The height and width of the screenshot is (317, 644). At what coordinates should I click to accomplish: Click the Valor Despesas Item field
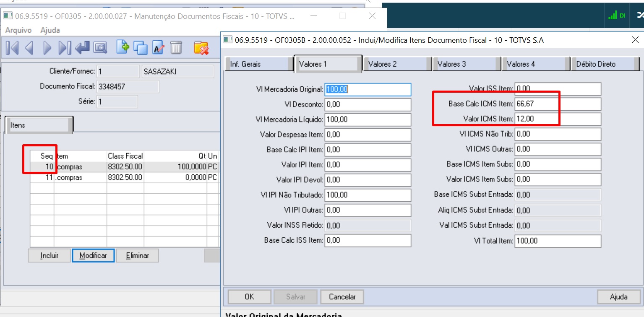(x=368, y=135)
